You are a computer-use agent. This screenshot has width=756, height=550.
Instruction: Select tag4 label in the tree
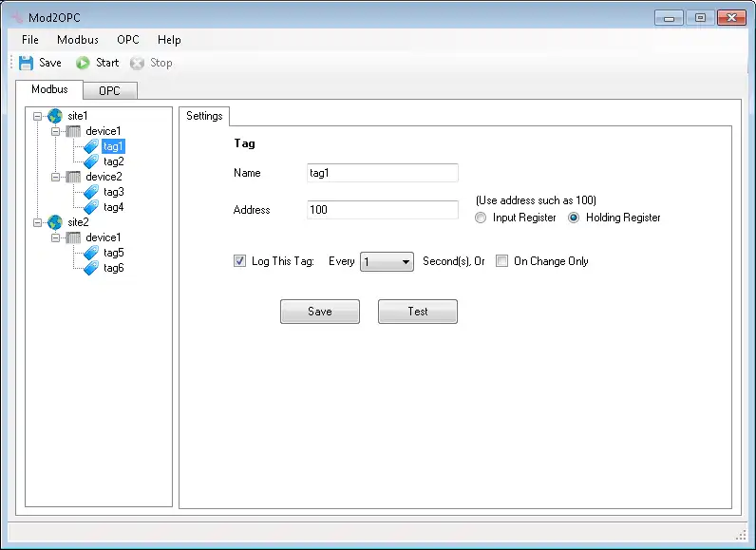(x=114, y=207)
